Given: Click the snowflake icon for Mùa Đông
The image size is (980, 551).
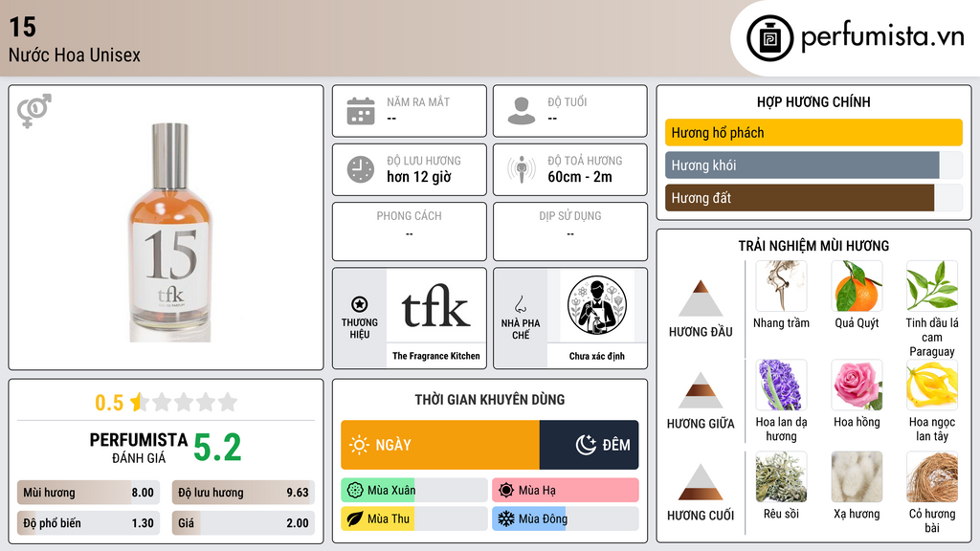Looking at the screenshot, I should (506, 518).
